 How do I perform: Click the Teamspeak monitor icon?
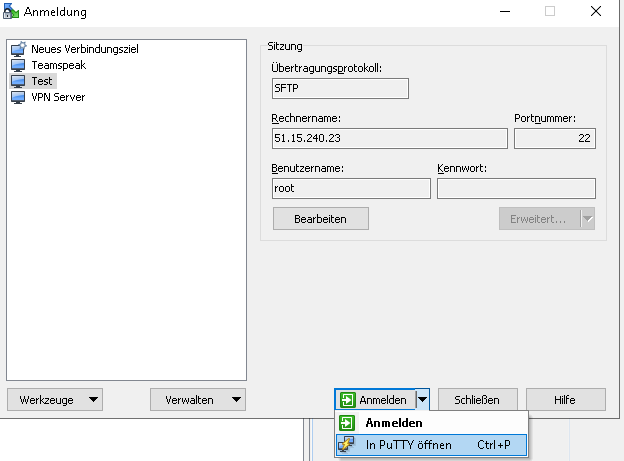tap(18, 65)
